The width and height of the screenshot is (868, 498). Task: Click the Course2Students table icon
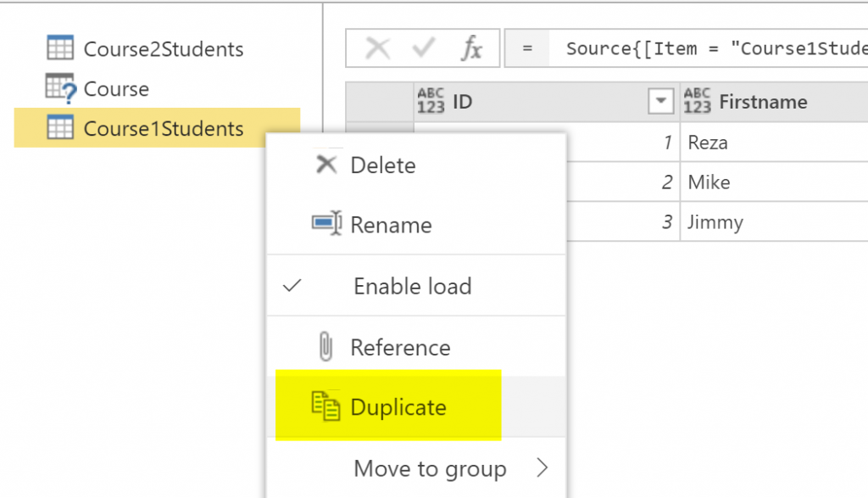coord(60,49)
